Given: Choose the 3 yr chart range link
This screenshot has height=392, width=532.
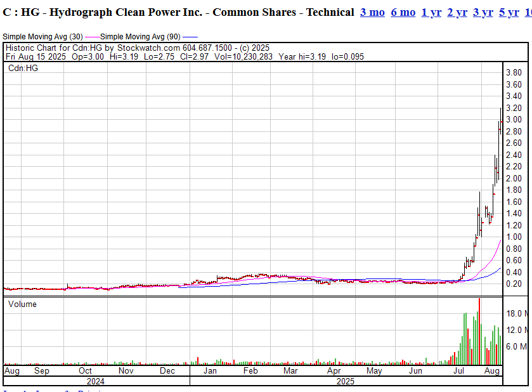Looking at the screenshot, I should [x=483, y=13].
